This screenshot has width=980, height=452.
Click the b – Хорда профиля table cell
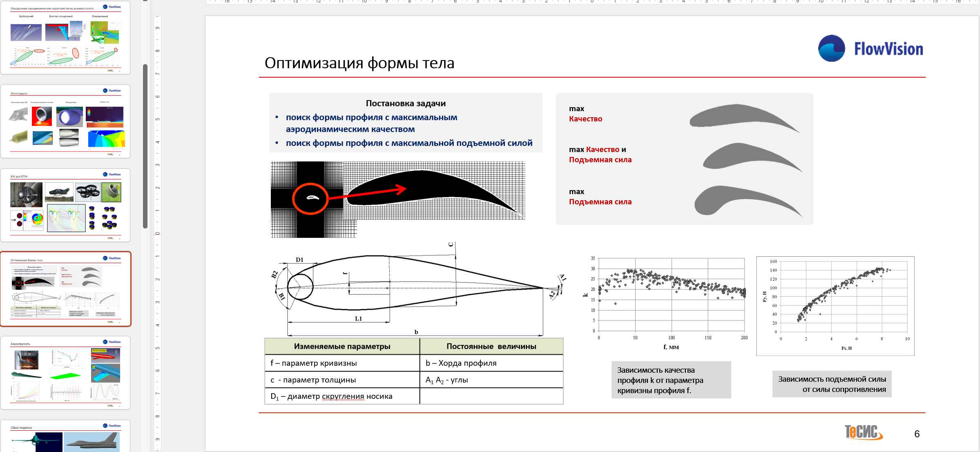[x=491, y=363]
